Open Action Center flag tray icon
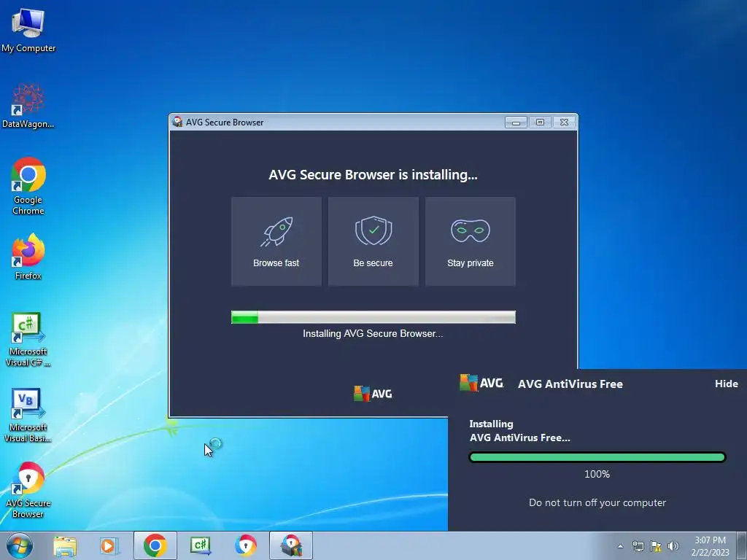The width and height of the screenshot is (747, 560). [656, 546]
